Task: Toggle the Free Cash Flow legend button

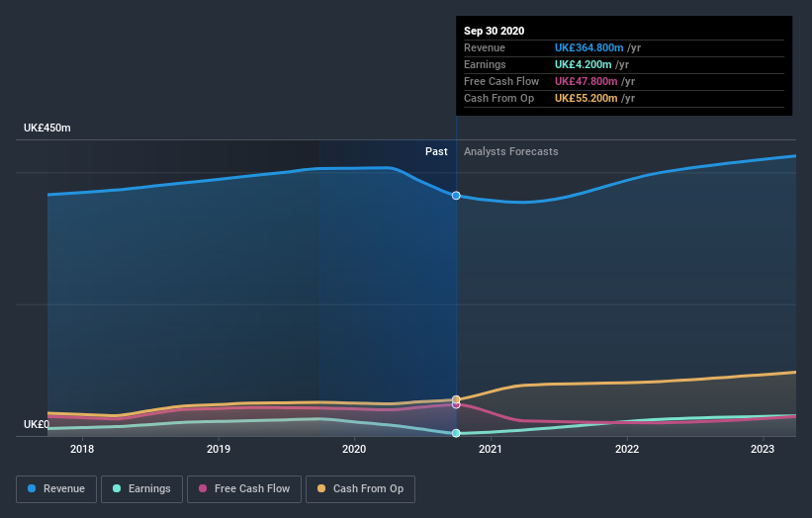Action: click(x=244, y=489)
